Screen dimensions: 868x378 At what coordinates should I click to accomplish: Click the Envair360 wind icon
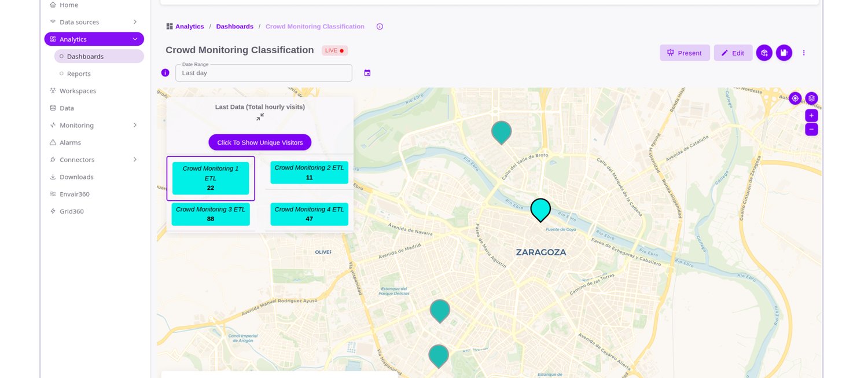(53, 194)
